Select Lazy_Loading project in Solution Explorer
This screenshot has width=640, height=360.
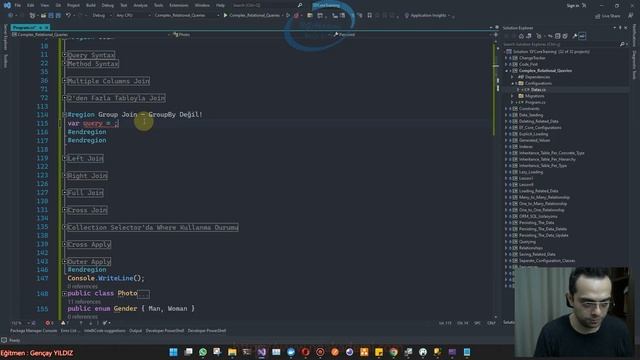(531, 172)
